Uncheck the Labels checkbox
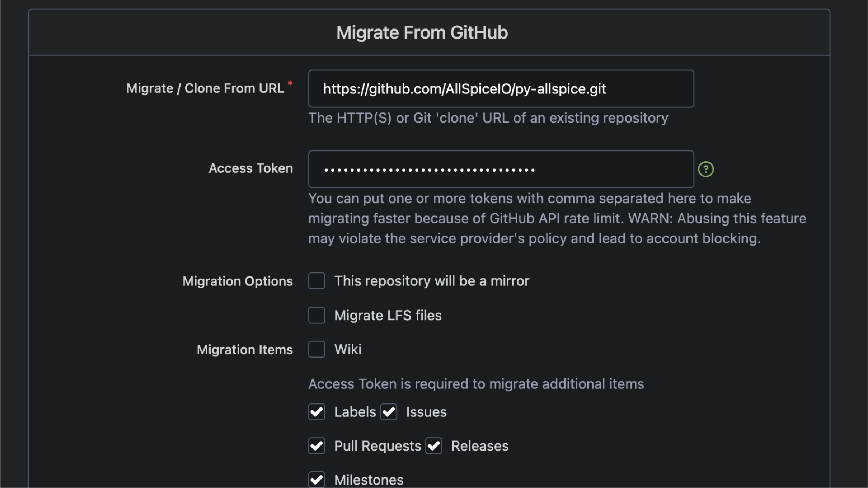Screen dimensions: 868x488 tap(316, 412)
